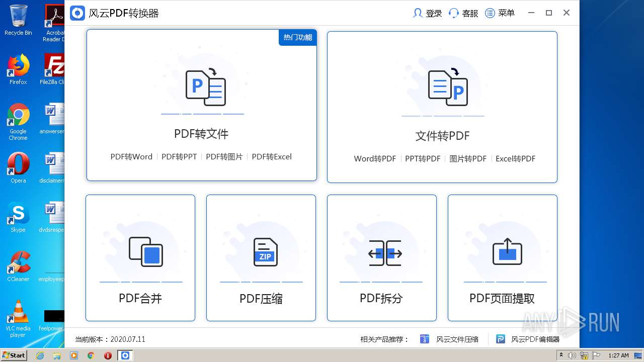Choose PDF转PPT option

click(179, 157)
